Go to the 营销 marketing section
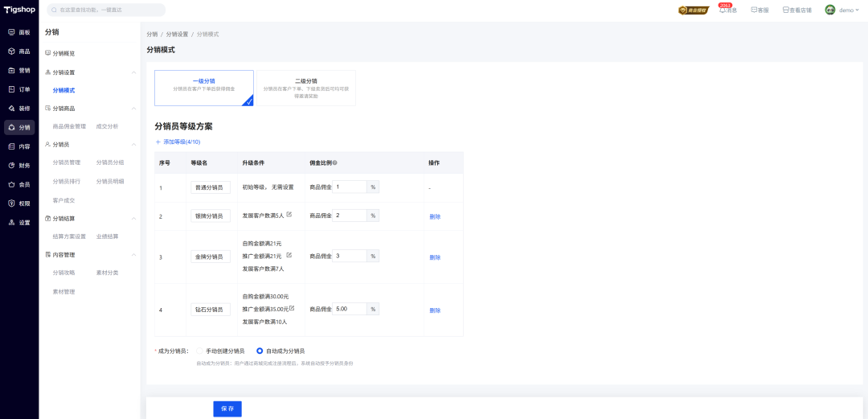Viewport: 868px width, 419px height. pyautogui.click(x=19, y=71)
